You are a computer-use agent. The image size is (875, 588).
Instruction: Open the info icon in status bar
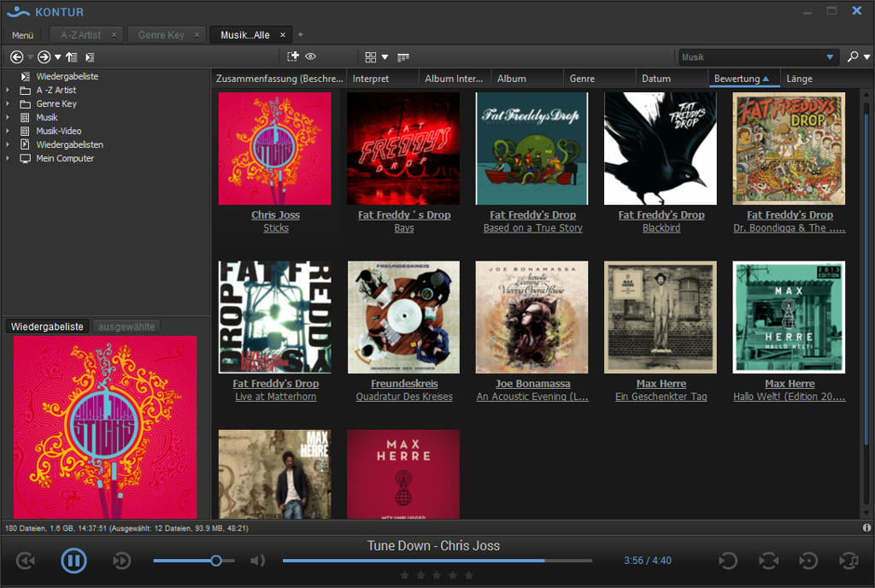(x=866, y=528)
